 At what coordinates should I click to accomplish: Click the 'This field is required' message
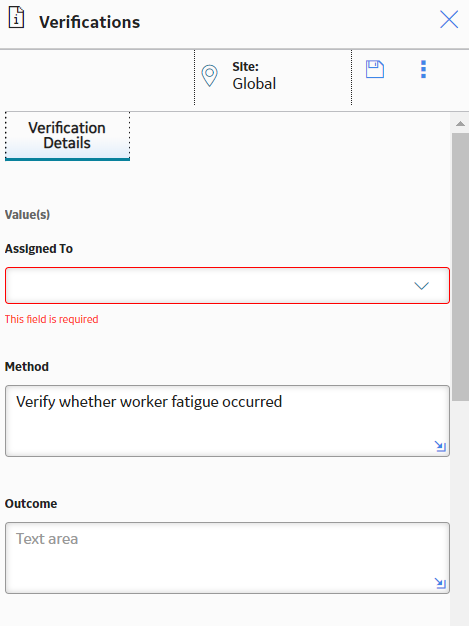coord(51,319)
